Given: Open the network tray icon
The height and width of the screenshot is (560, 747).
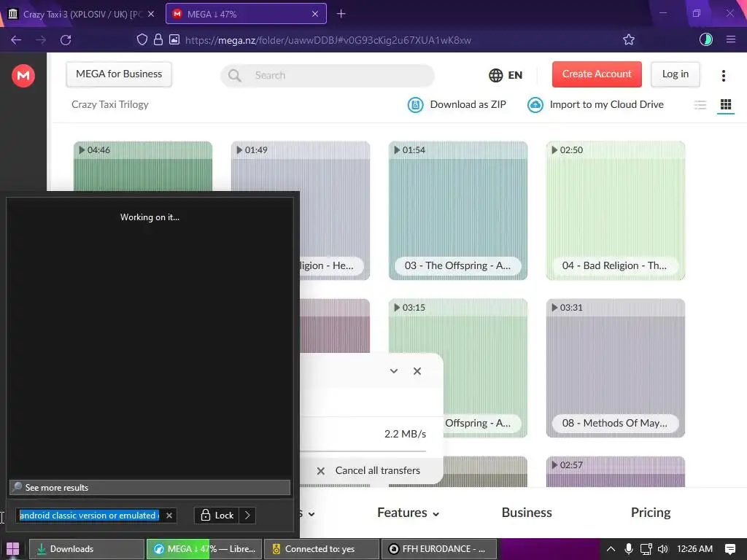Looking at the screenshot, I should 646,549.
